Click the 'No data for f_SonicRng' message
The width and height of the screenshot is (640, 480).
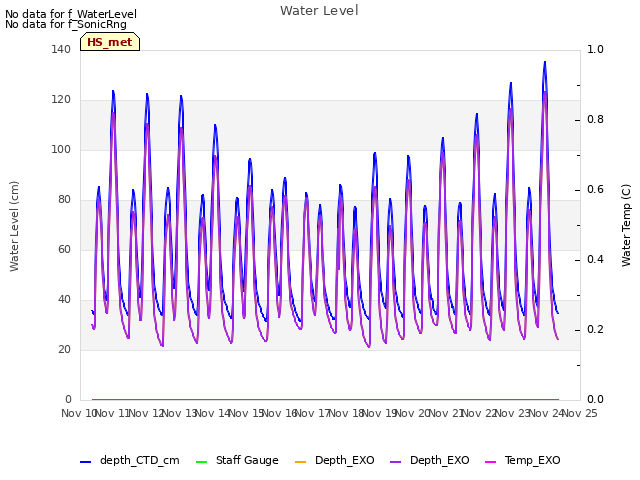point(66,24)
